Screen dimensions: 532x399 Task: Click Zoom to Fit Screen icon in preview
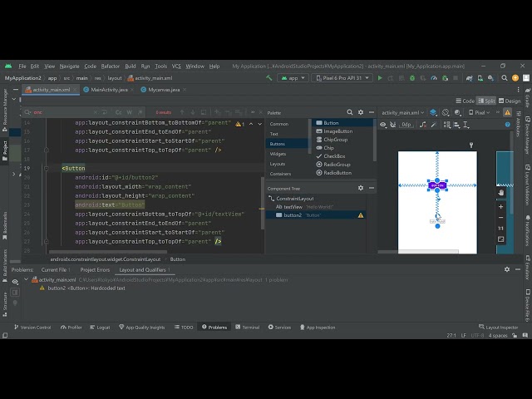tap(500, 239)
